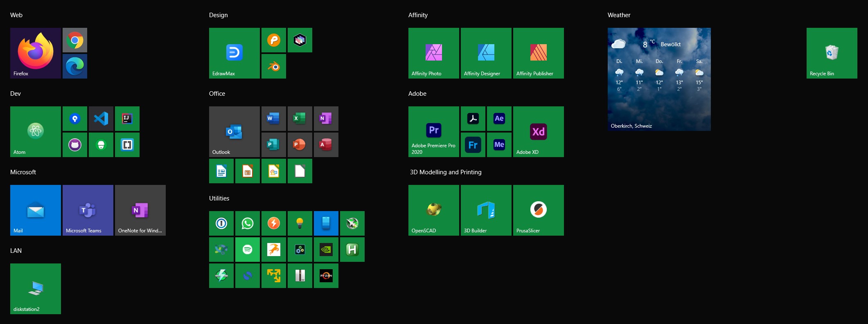Launch Microsoft Excel tile

click(x=300, y=119)
